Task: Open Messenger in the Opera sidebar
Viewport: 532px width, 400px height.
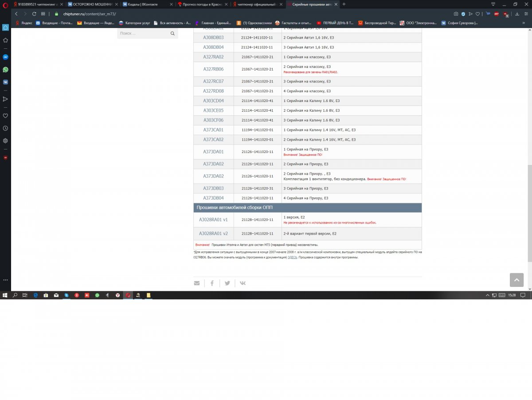Action: [x=5, y=57]
